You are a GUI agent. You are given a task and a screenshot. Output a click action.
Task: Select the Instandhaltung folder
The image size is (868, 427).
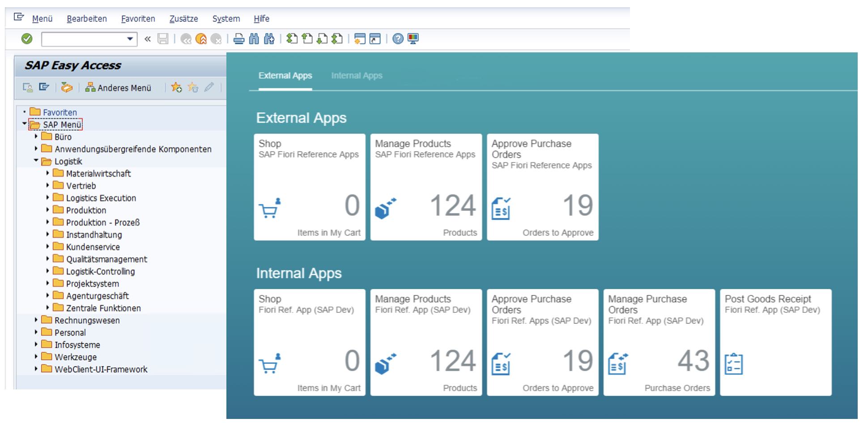tap(94, 235)
